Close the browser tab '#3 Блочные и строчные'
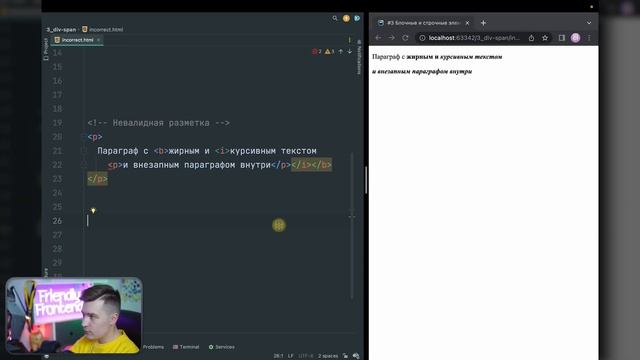 coord(467,23)
